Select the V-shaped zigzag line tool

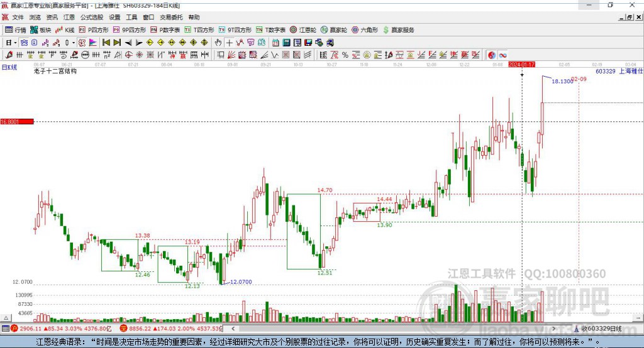pyautogui.click(x=274, y=55)
